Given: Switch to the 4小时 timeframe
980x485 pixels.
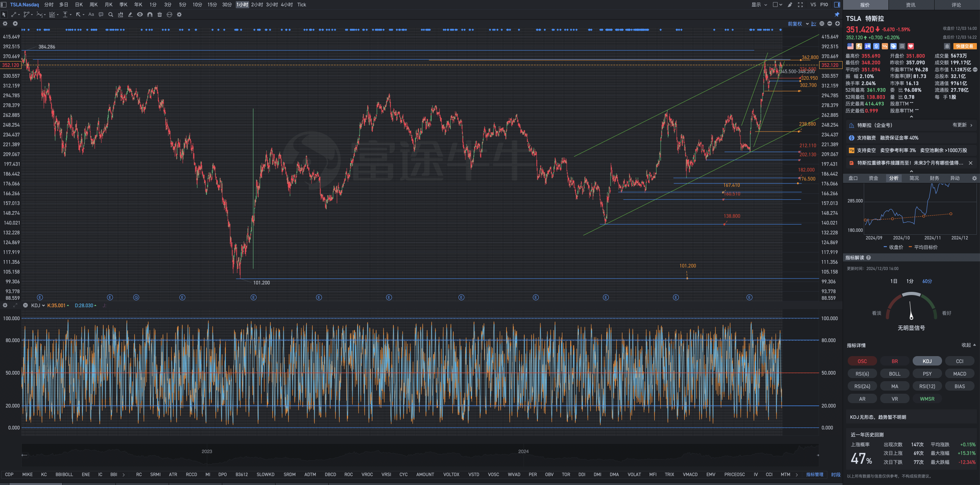Looking at the screenshot, I should tap(286, 5).
